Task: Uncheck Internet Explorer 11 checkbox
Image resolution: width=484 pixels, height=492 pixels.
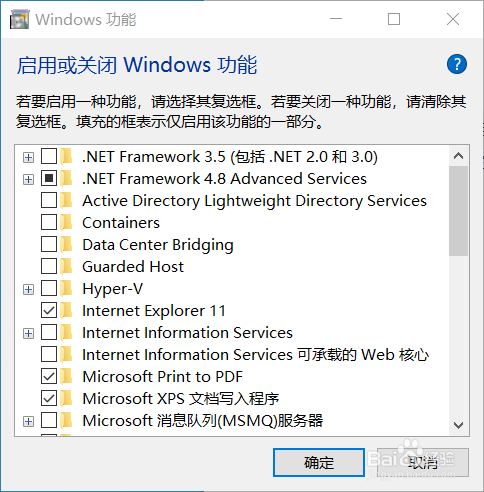Action: tap(49, 311)
